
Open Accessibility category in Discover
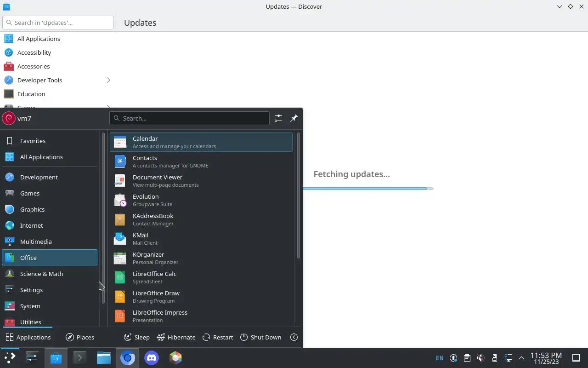pyautogui.click(x=58, y=52)
